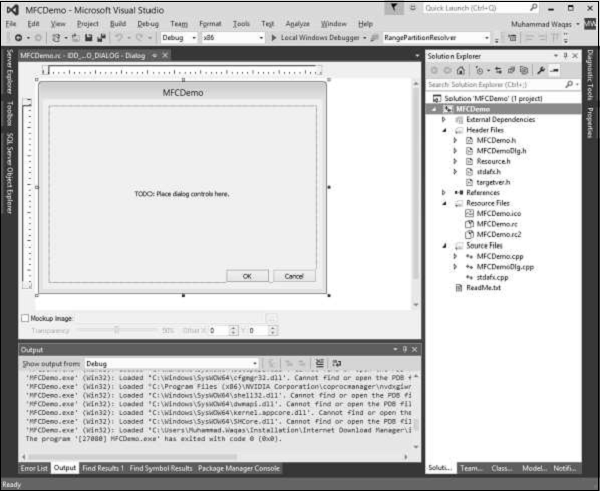
Task: Start Local Windows Debugger play icon
Action: point(274,37)
